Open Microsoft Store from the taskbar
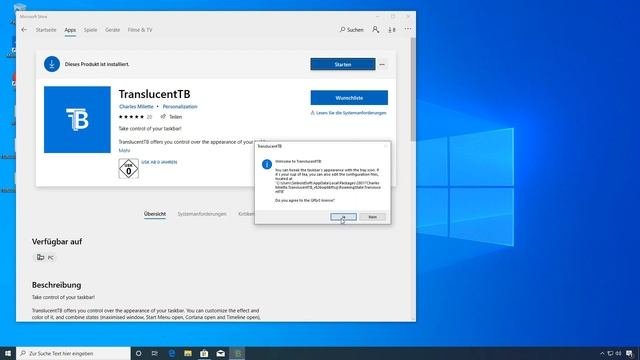The width and height of the screenshot is (640, 360). pyautogui.click(x=204, y=353)
